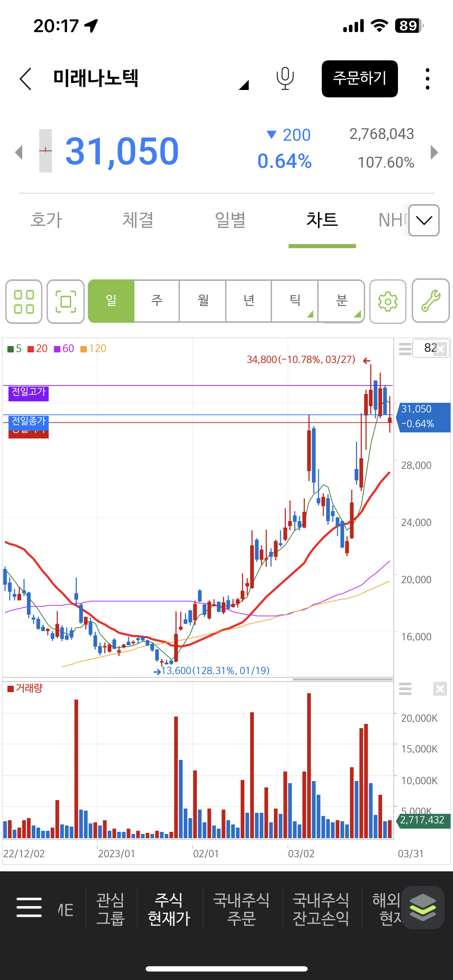Open volume panel hamburger menu
The width and height of the screenshot is (453, 980).
[x=405, y=689]
